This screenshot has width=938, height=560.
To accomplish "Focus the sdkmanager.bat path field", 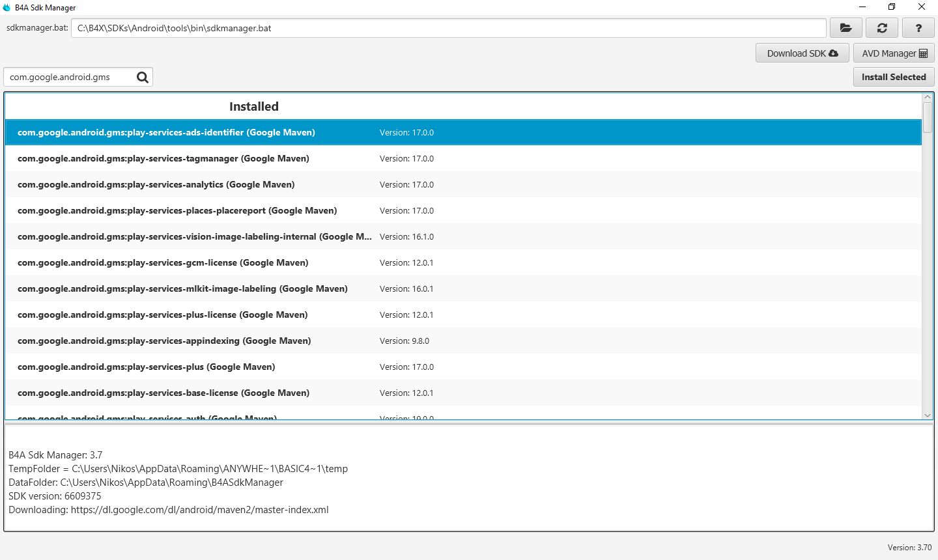I will pos(448,28).
